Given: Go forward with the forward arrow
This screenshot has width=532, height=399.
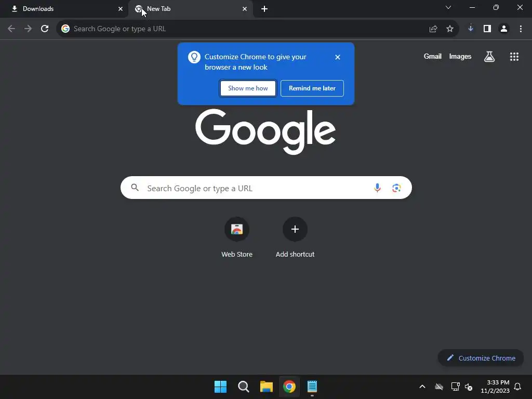Looking at the screenshot, I should click(28, 29).
